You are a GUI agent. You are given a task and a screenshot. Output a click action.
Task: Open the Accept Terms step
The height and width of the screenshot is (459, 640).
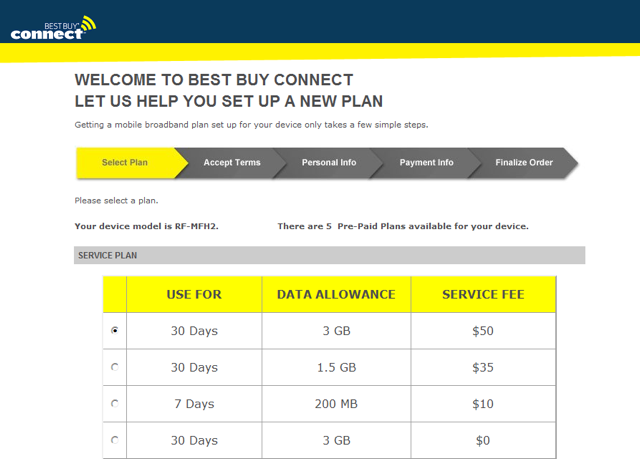[x=231, y=163]
